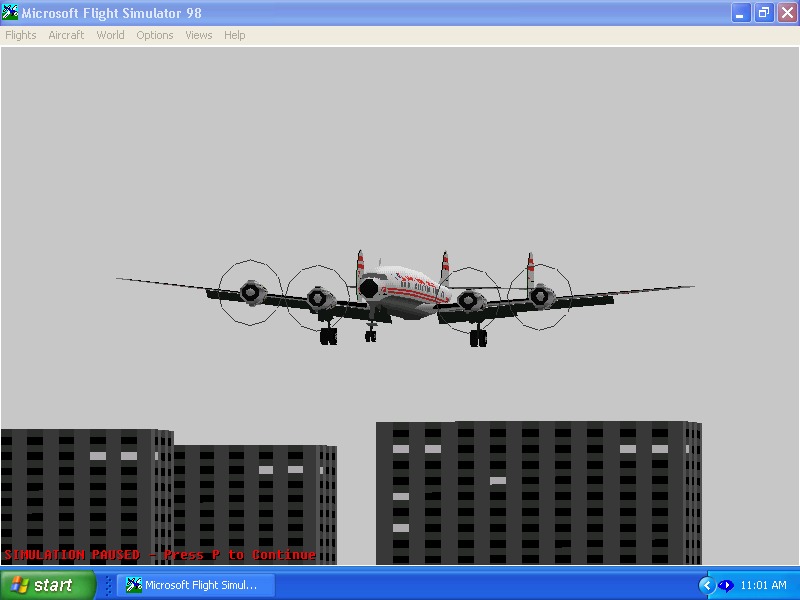Open the Options menu
This screenshot has height=600, width=800.
tap(155, 35)
